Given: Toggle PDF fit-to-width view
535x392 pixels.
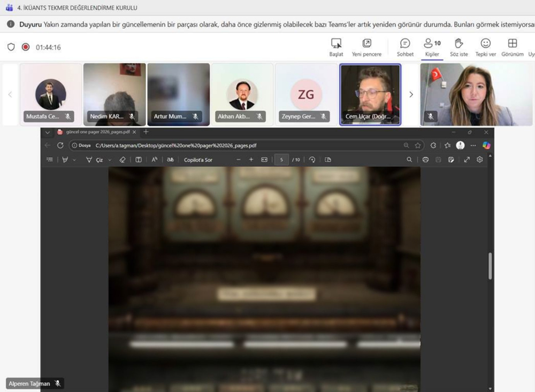Looking at the screenshot, I should tap(264, 159).
